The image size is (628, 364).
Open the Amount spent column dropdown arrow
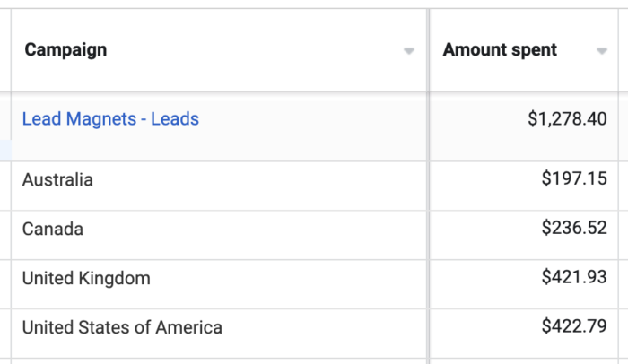pos(601,51)
